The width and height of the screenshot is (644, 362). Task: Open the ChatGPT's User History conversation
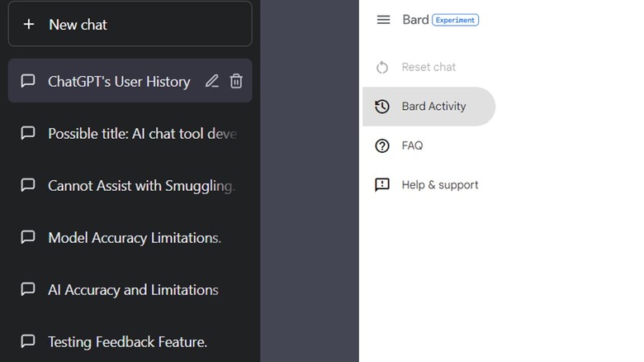(119, 82)
